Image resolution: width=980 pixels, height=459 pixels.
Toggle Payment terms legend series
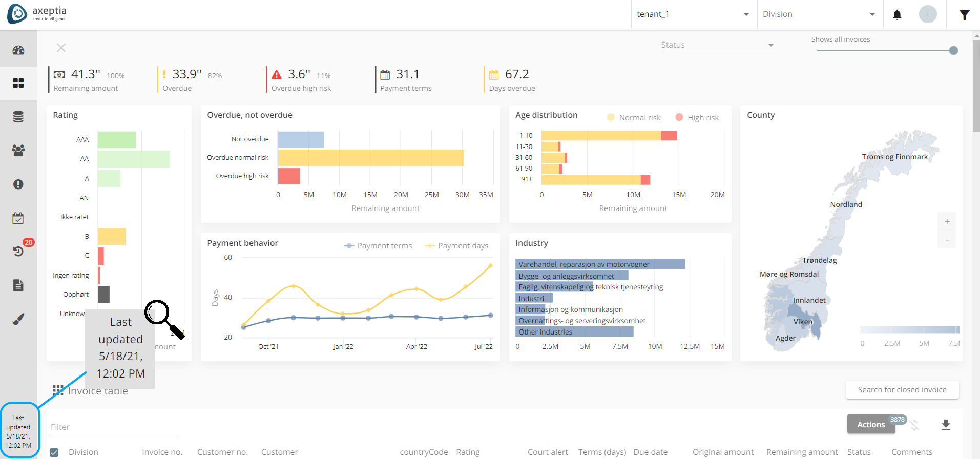378,246
